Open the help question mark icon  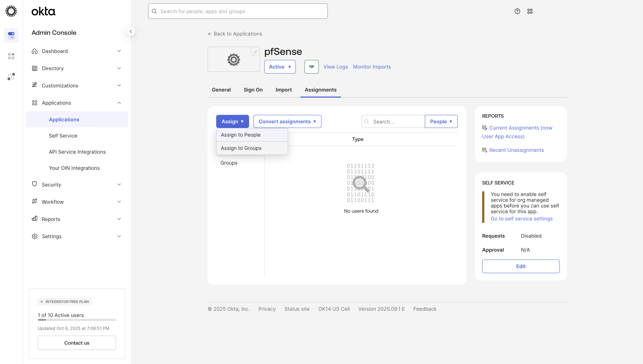(x=517, y=11)
